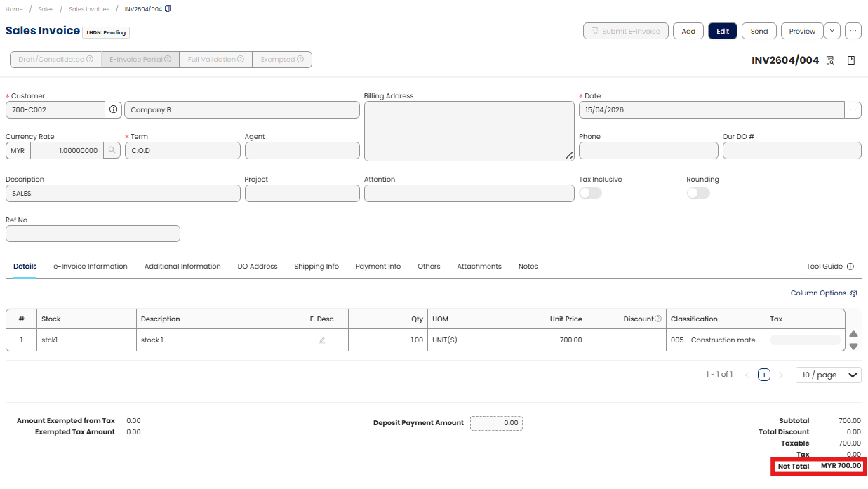Toggle the Rounding switch
This screenshot has width=868, height=489.
pos(698,193)
